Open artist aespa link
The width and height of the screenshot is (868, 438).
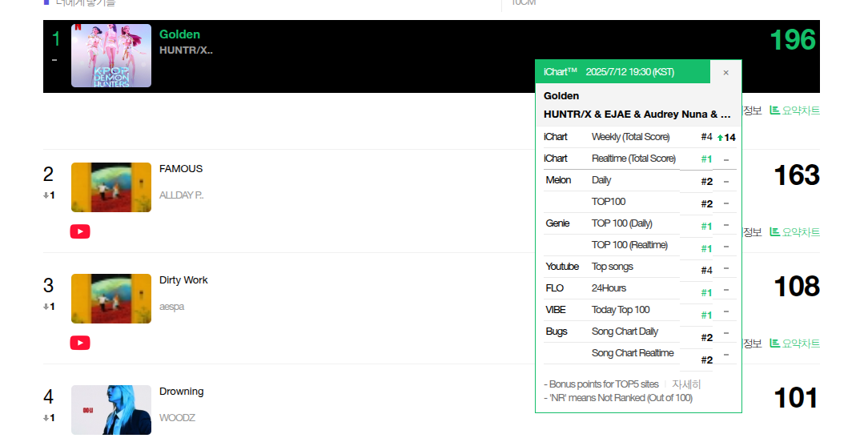(x=171, y=306)
